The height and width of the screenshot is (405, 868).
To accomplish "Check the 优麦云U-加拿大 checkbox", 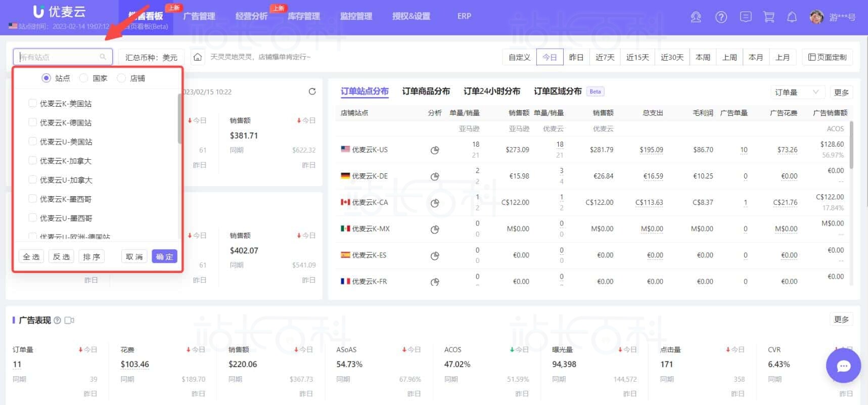I will pos(32,179).
